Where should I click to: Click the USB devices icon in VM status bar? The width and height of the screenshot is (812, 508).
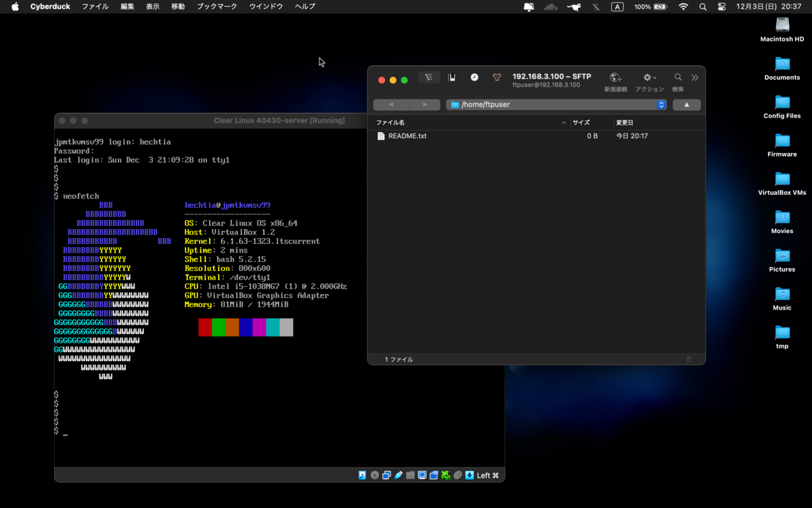pyautogui.click(x=398, y=475)
